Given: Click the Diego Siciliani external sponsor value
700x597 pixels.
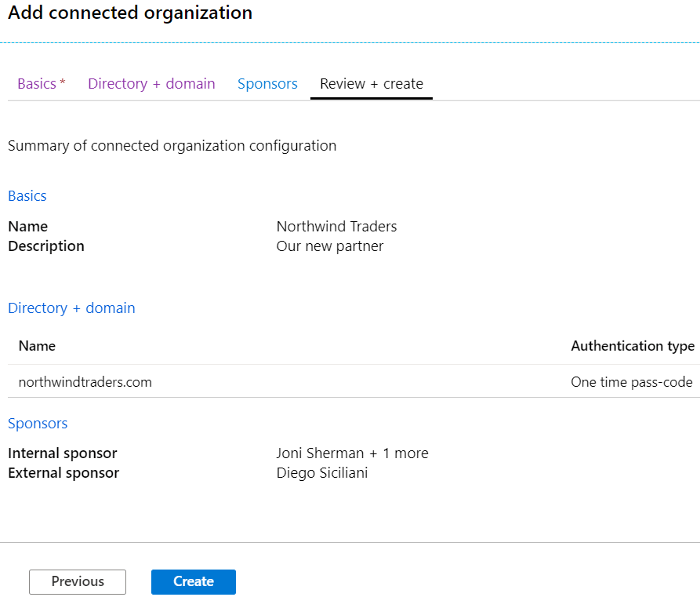Looking at the screenshot, I should click(321, 473).
